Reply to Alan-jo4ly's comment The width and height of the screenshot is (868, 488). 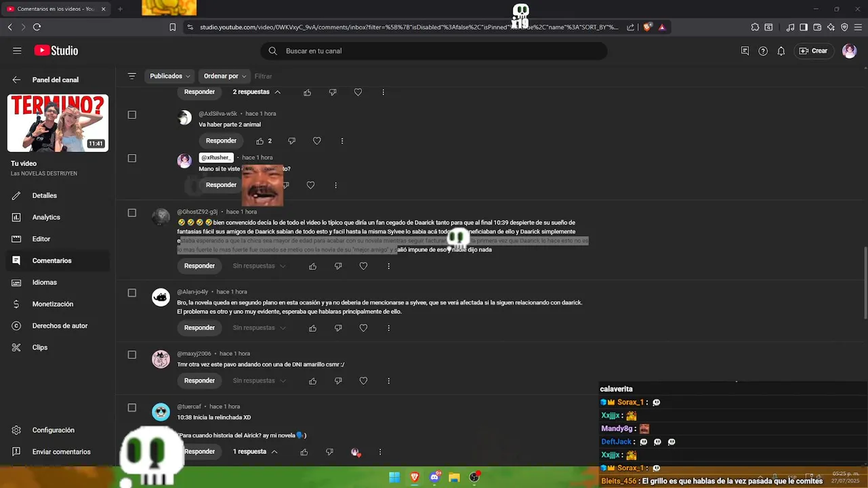(x=199, y=327)
